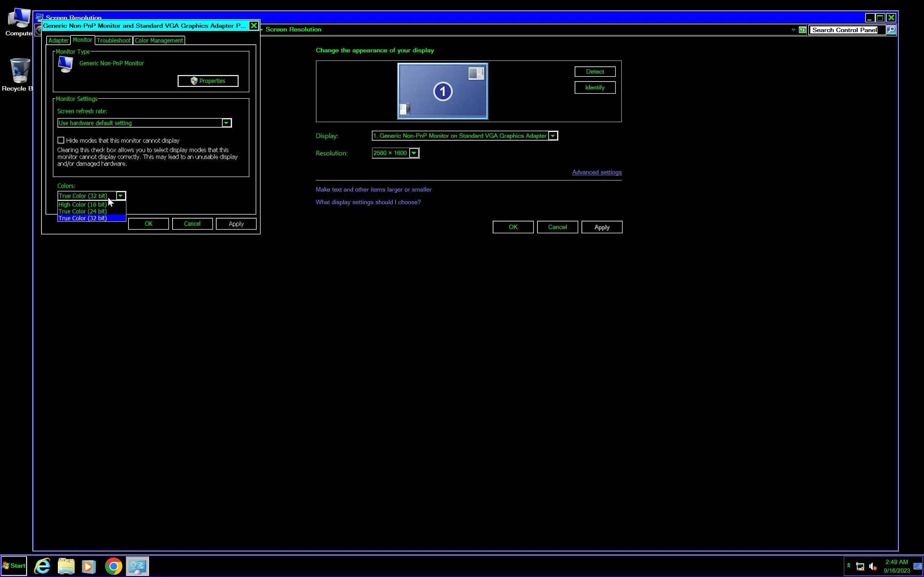
Task: Open the Resolution dropdown
Action: (x=414, y=153)
